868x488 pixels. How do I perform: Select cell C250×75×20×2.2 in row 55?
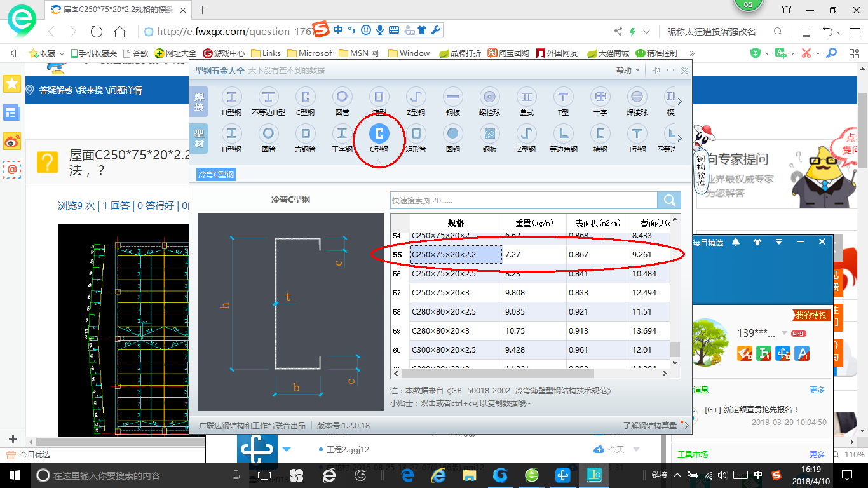[x=456, y=255]
